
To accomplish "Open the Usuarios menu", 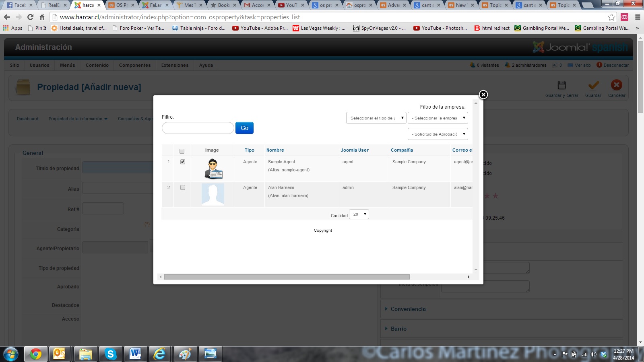I will pyautogui.click(x=39, y=65).
